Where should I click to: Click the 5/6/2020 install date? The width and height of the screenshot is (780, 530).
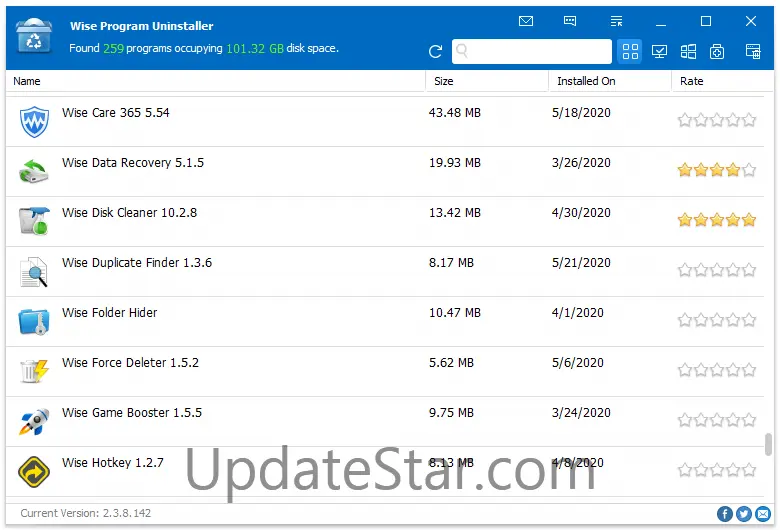pyautogui.click(x=578, y=363)
